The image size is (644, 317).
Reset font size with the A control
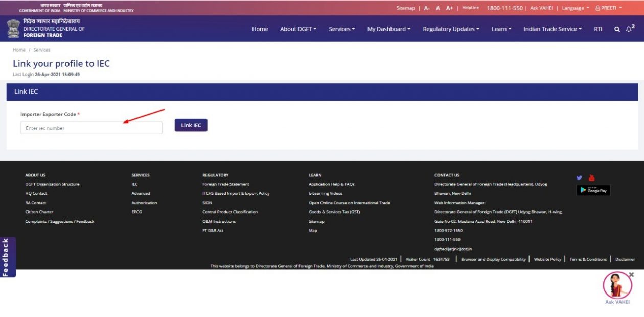[x=437, y=8]
